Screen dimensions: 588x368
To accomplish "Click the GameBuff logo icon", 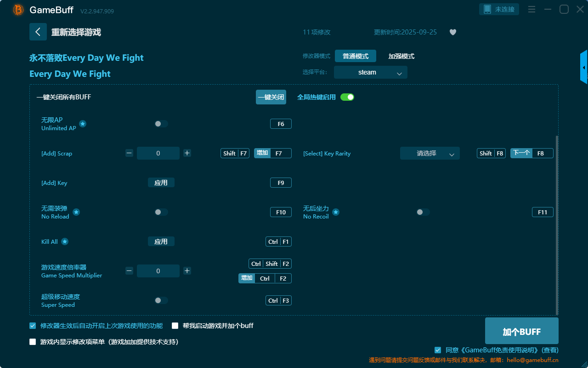I will 18,10.
